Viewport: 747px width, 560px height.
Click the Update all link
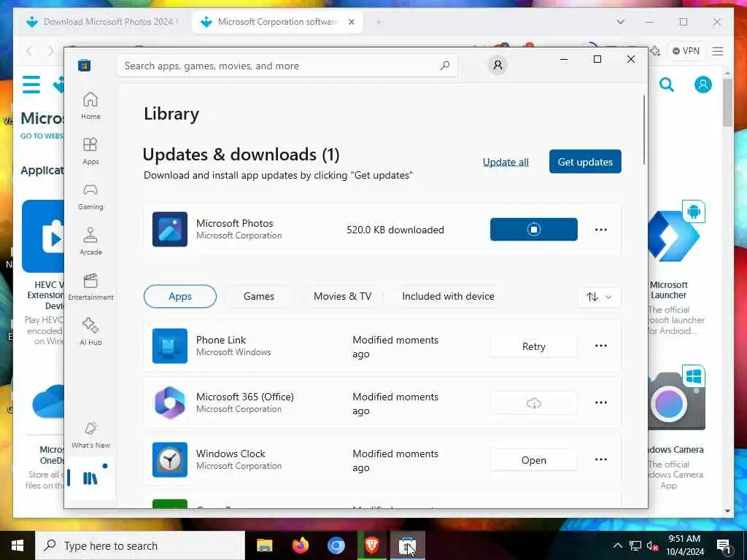(x=506, y=162)
